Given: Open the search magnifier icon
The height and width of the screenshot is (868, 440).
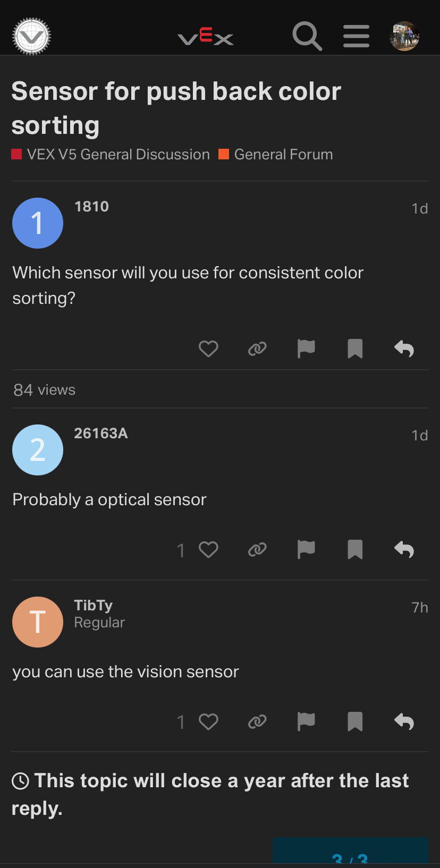Looking at the screenshot, I should tap(307, 36).
